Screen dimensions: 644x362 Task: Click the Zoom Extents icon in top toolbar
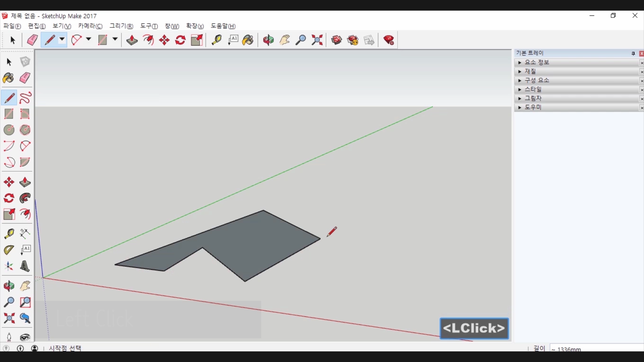[317, 40]
